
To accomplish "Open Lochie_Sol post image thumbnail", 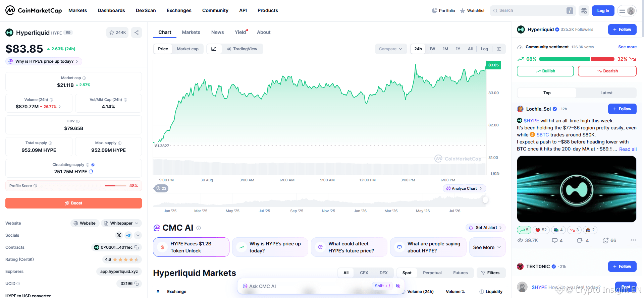I will click(577, 189).
